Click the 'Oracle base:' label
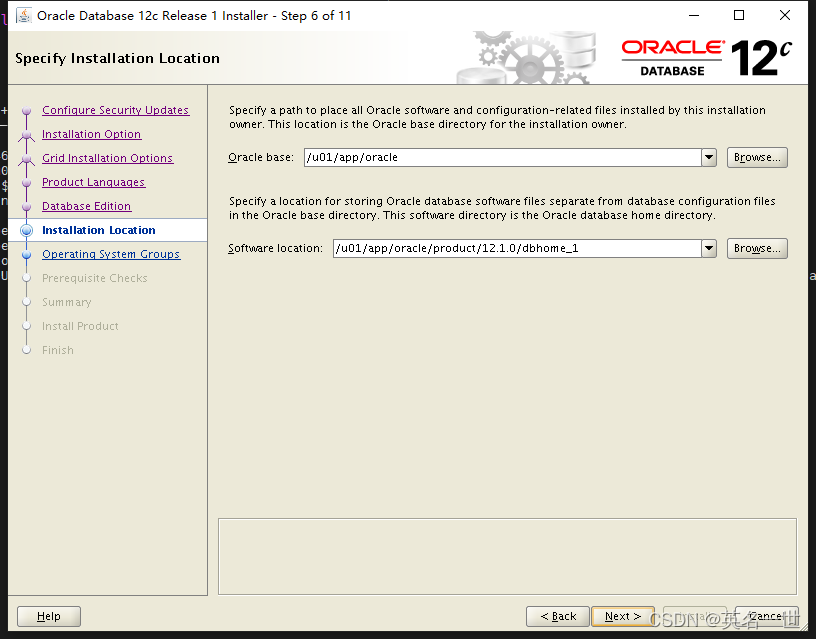 pos(261,157)
